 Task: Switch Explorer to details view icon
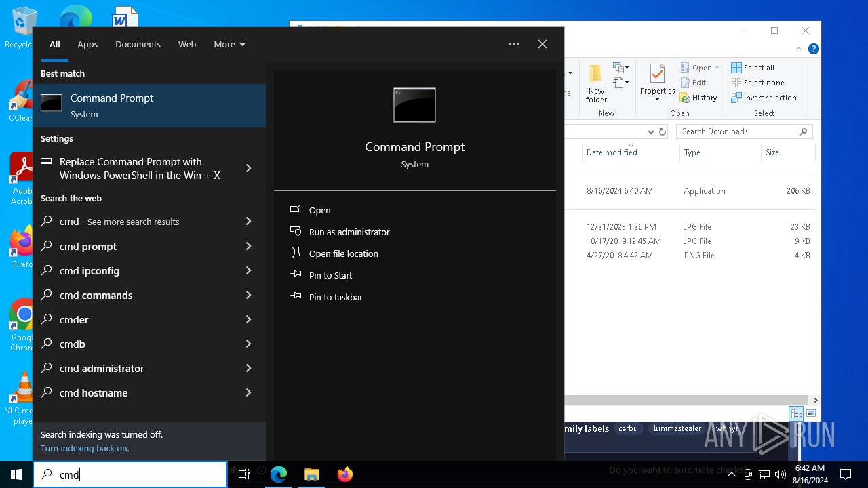[796, 413]
